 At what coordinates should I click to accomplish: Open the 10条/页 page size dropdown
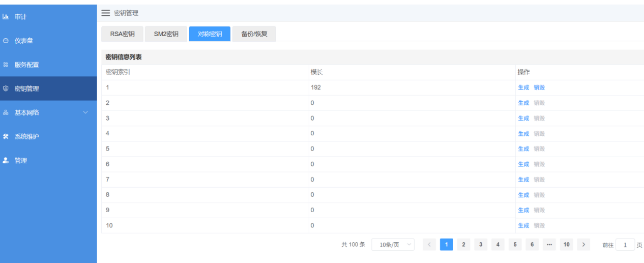click(x=393, y=245)
